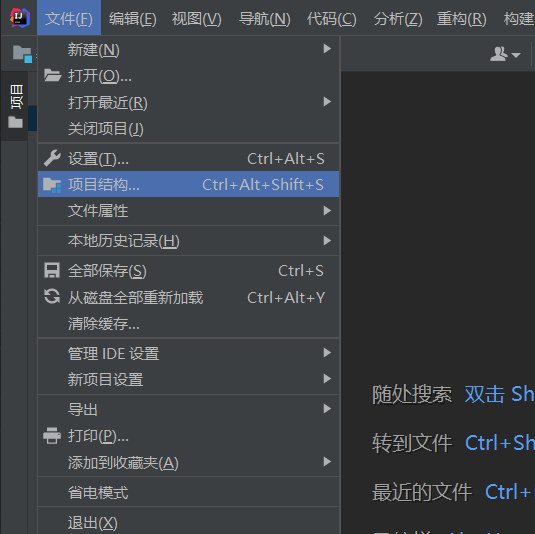Select 关闭项目(J) menu entry
Viewport: 535px width, 534px height.
188,129
